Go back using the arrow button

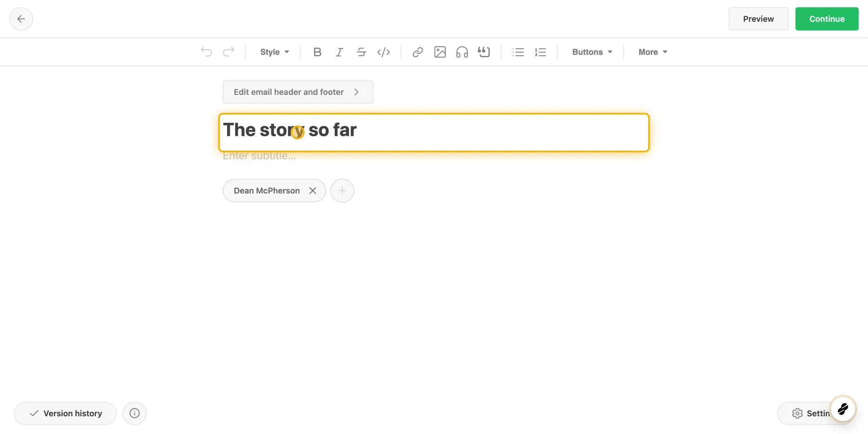tap(21, 19)
